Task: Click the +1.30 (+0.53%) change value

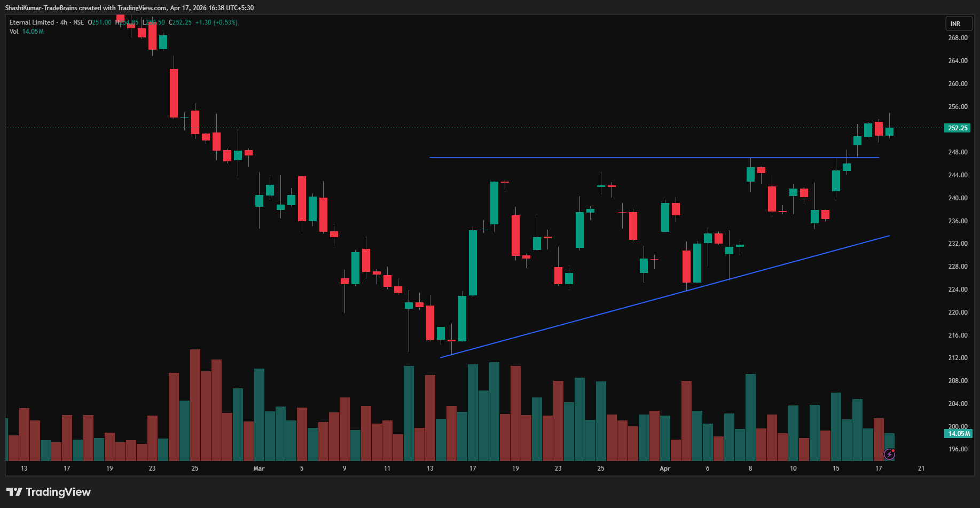Action: click(216, 22)
